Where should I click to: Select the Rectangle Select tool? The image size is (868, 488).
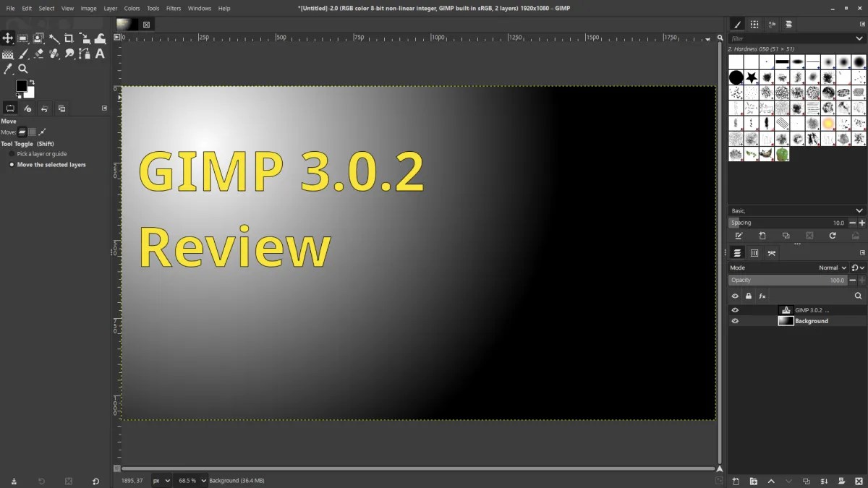23,38
